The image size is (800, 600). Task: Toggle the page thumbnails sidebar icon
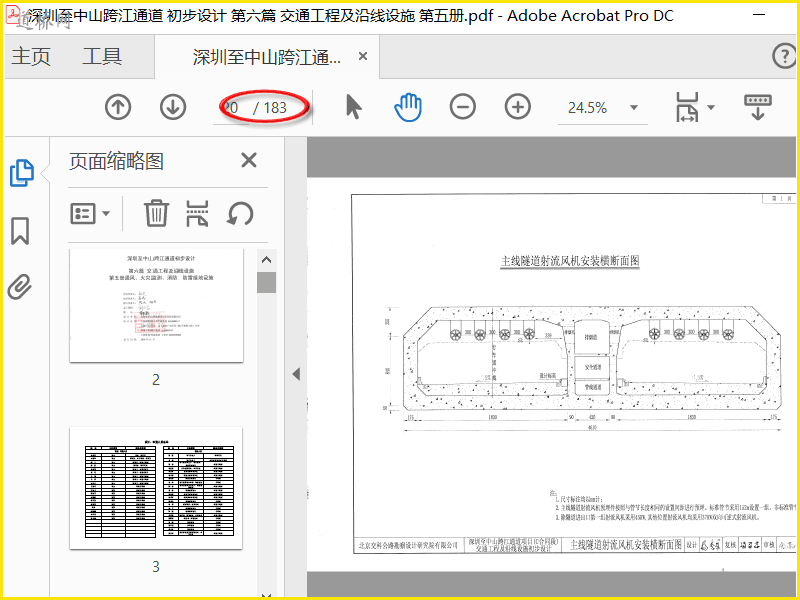[21, 173]
